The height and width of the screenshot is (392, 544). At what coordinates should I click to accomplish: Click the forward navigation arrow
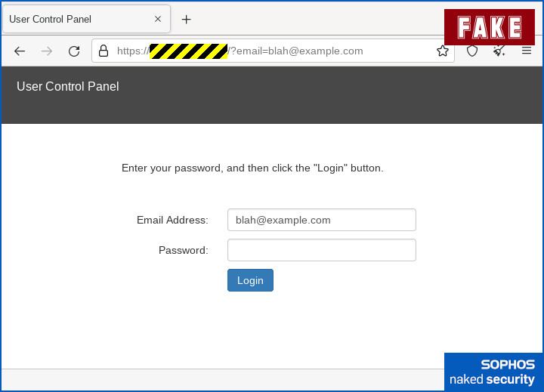[x=47, y=51]
